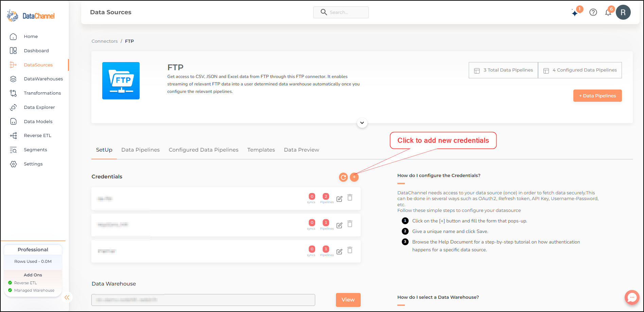The width and height of the screenshot is (644, 312).
Task: Click the Search input field
Action: point(341,12)
